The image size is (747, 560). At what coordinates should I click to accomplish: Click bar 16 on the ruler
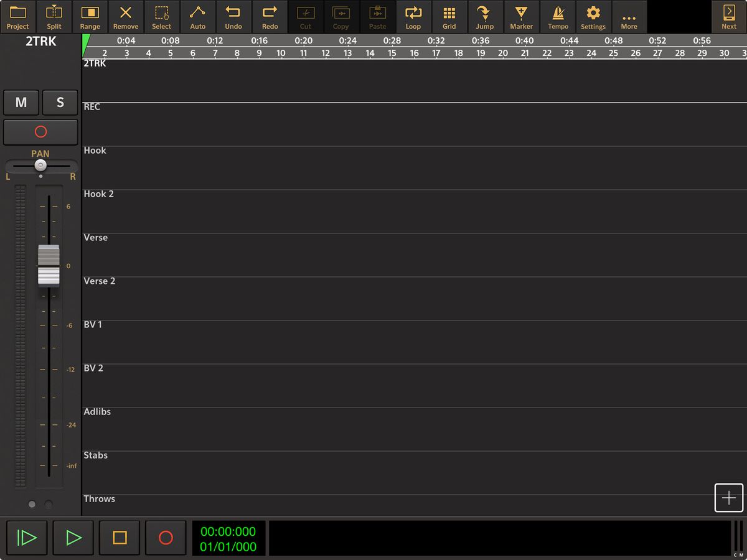click(414, 53)
